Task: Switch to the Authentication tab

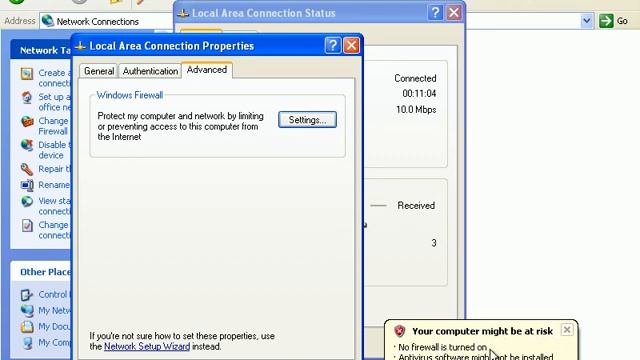Action: pos(150,71)
